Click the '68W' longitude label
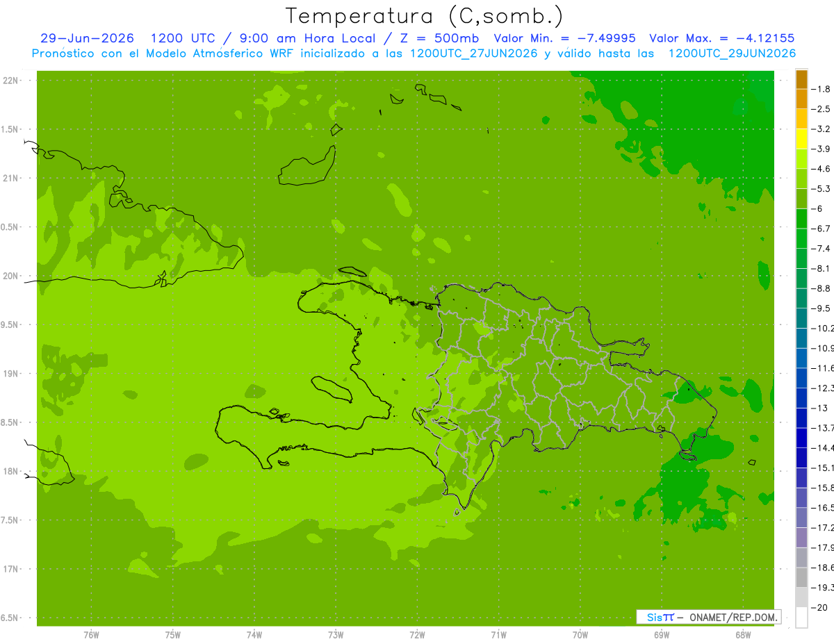This screenshot has height=644, width=834. (743, 634)
